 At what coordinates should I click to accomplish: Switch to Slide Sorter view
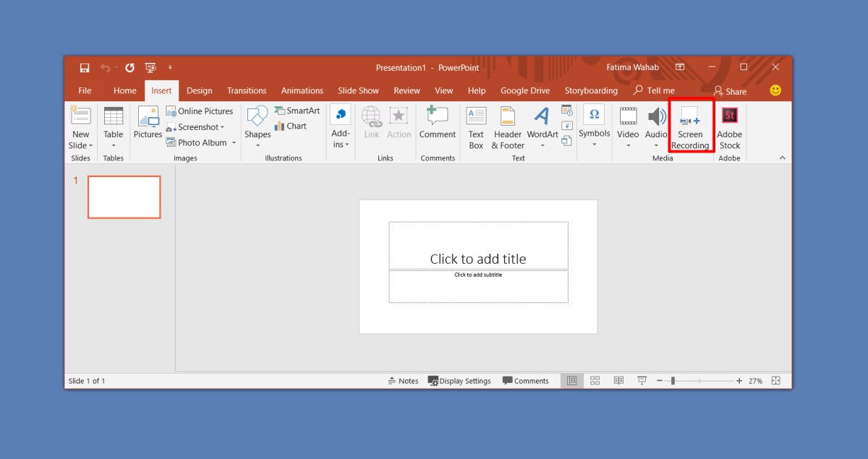click(595, 381)
